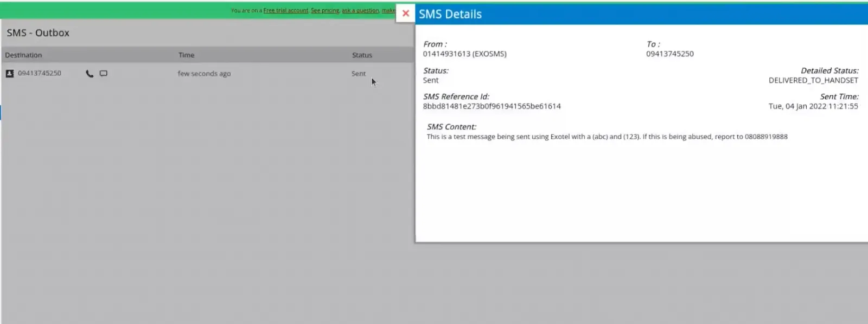Screen dimensions: 868x324
Task: Select the SMS Reference Id value
Action: pyautogui.click(x=492, y=106)
